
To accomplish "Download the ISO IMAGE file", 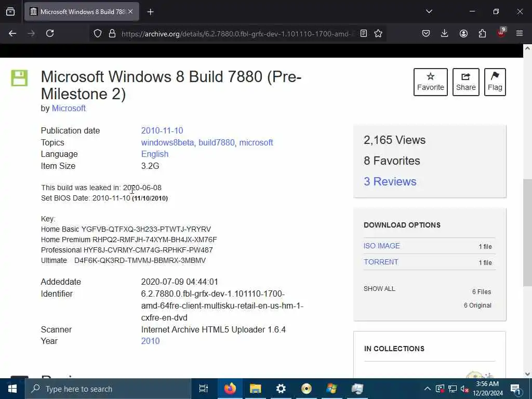I will [382, 246].
